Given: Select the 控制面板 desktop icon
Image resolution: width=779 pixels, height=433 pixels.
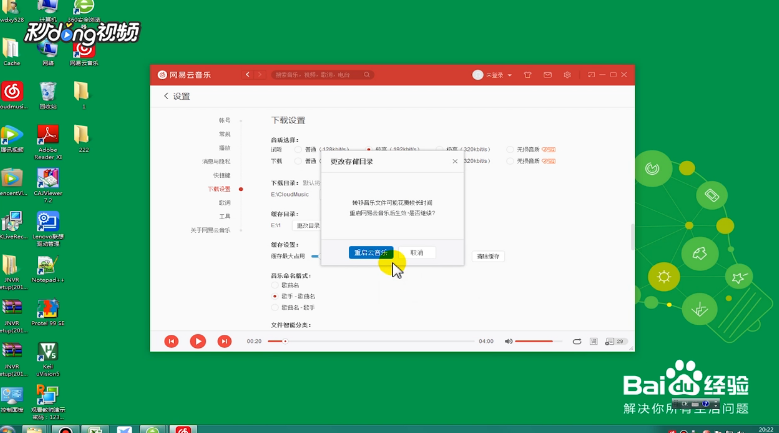Looking at the screenshot, I should click(x=11, y=400).
